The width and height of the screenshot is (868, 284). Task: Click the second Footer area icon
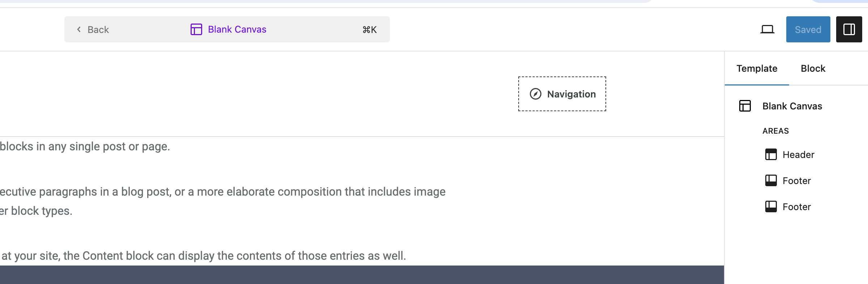click(x=771, y=206)
